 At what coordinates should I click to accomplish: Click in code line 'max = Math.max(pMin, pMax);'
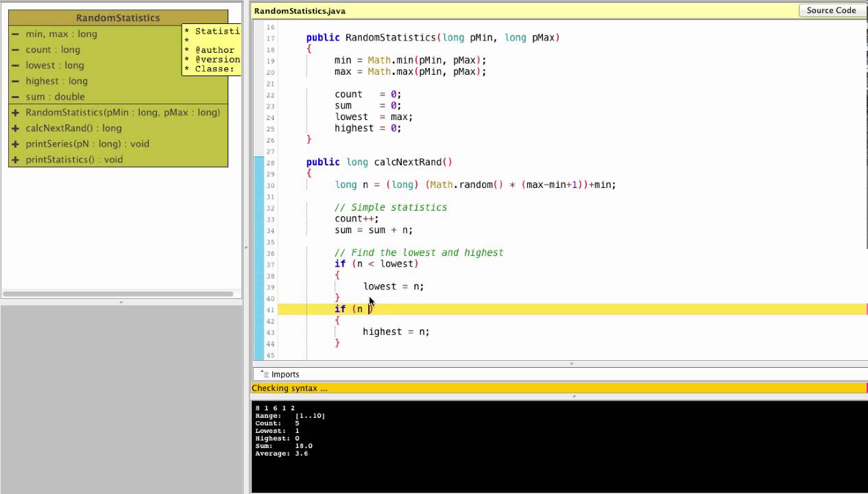(410, 71)
